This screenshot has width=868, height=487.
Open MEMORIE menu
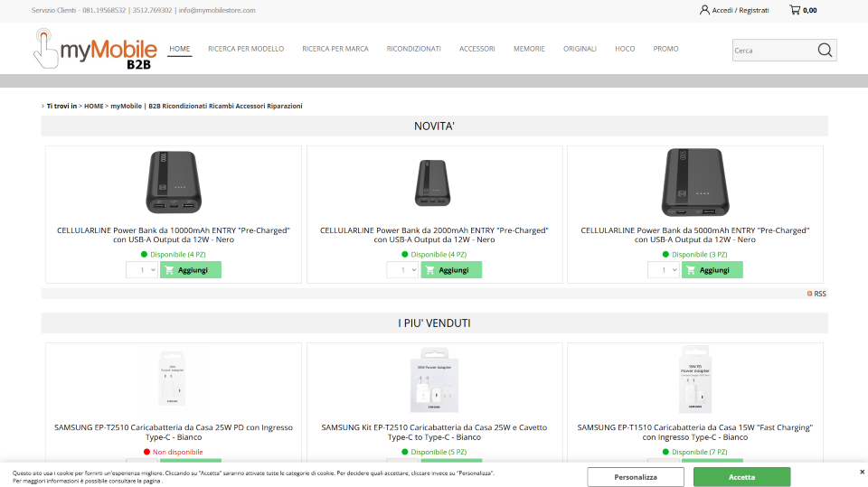point(529,49)
